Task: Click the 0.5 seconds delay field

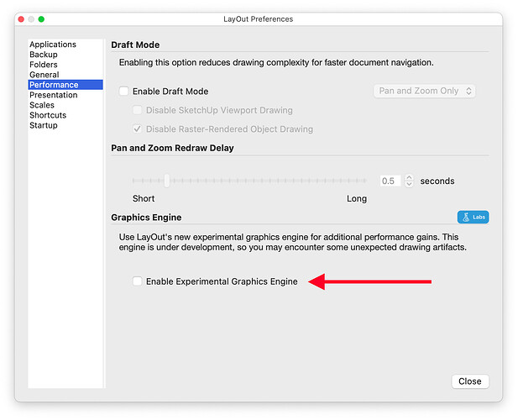Action: pos(390,181)
